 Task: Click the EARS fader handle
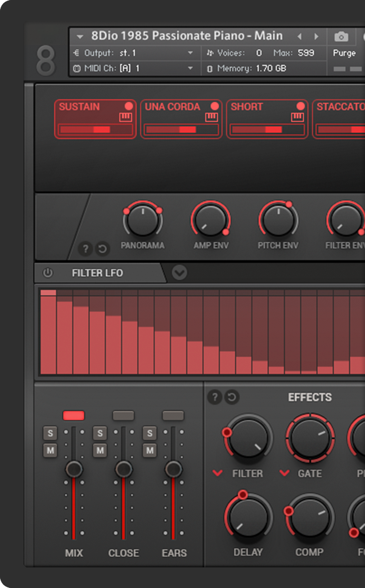point(174,469)
